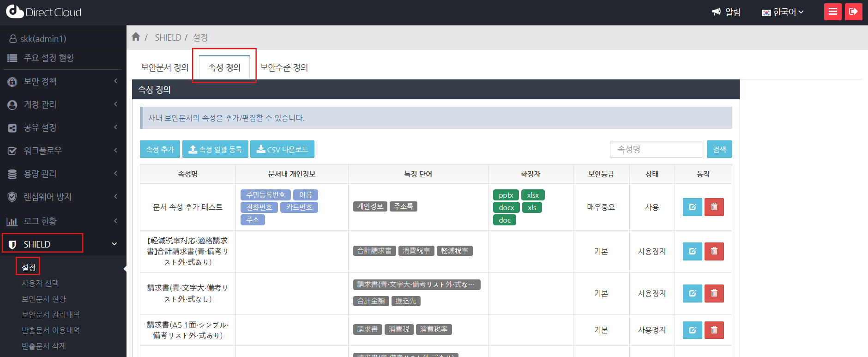
Task: Expand the 공유 설정 chevron
Action: pyautogui.click(x=115, y=127)
